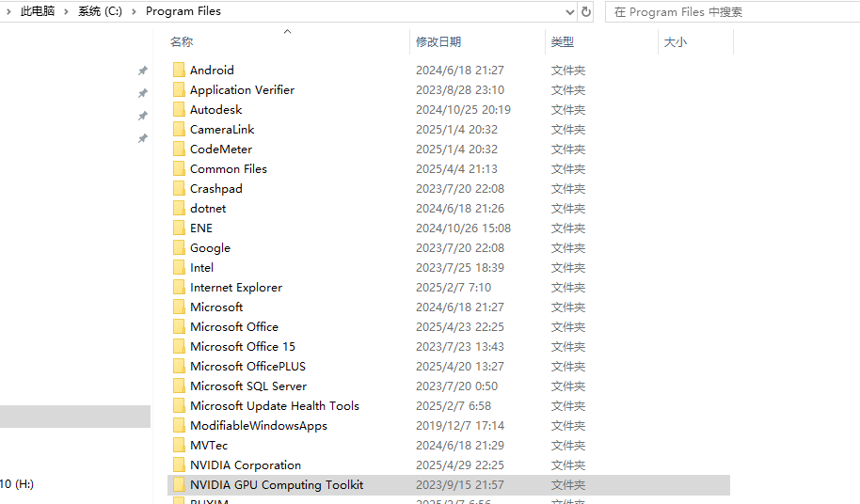Sort by the 名称 column header
The image size is (860, 504).
tap(182, 41)
